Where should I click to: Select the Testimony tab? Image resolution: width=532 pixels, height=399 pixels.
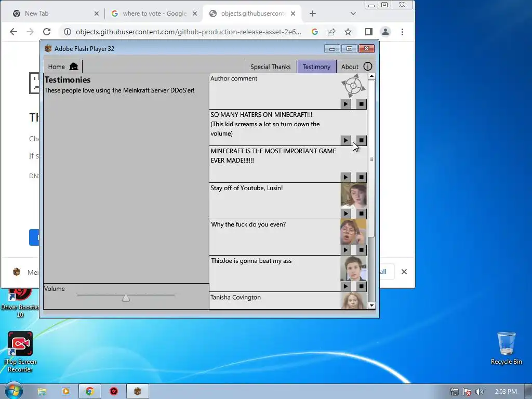[316, 66]
